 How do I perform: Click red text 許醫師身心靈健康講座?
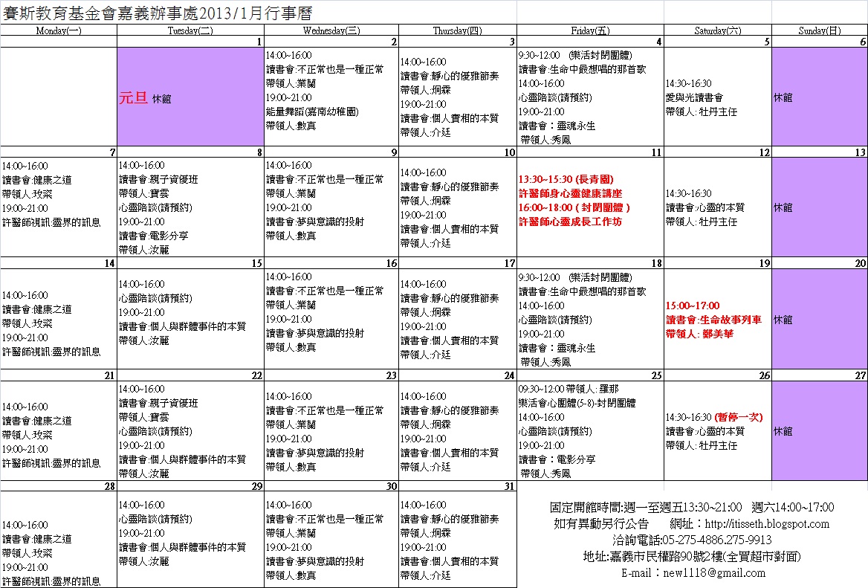coord(570,193)
